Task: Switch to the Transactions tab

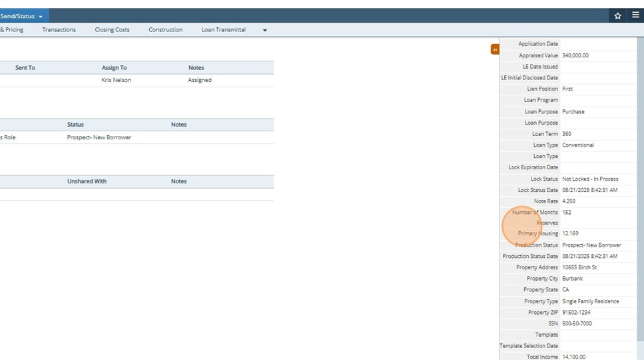Action: point(59,30)
